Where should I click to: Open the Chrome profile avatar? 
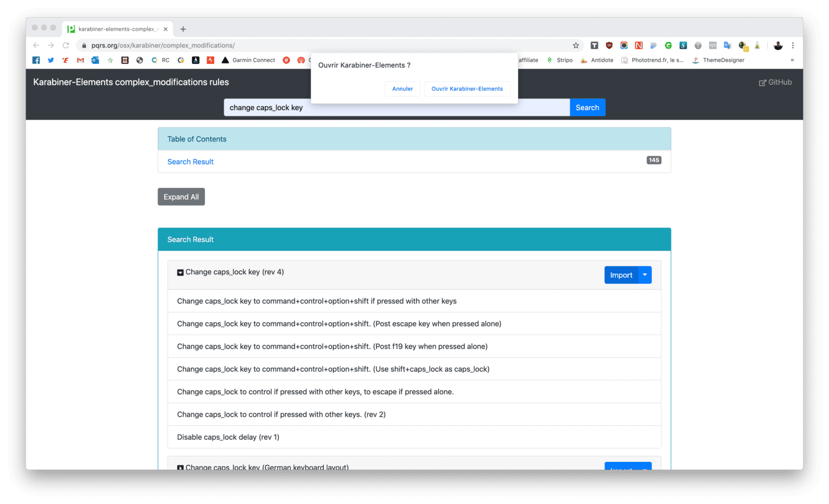(x=778, y=45)
